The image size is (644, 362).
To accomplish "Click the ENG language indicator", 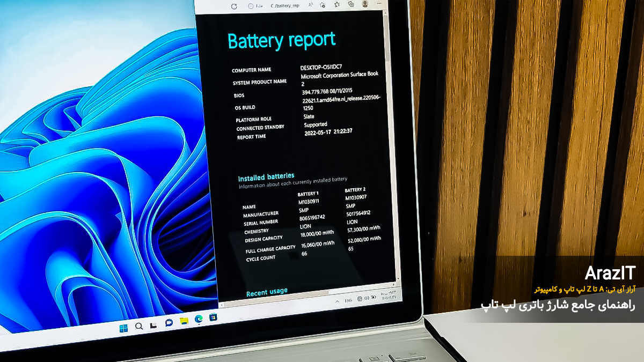I will (x=349, y=301).
